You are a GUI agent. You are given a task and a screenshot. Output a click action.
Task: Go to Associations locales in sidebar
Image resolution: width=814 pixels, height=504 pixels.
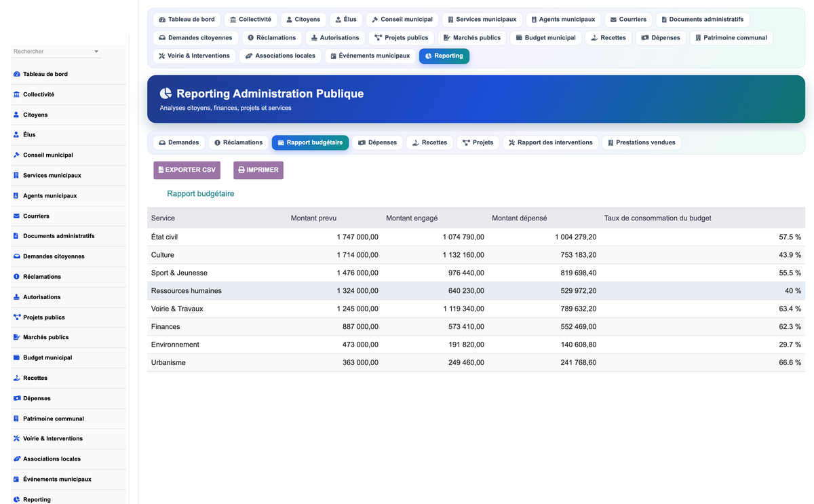pyautogui.click(x=52, y=459)
